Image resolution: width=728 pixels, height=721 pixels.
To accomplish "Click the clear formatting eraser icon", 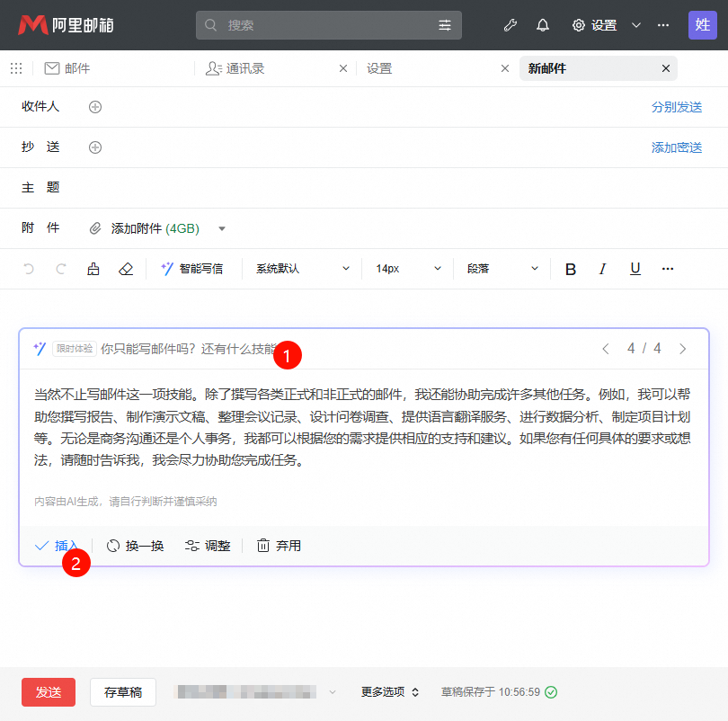I will [126, 269].
